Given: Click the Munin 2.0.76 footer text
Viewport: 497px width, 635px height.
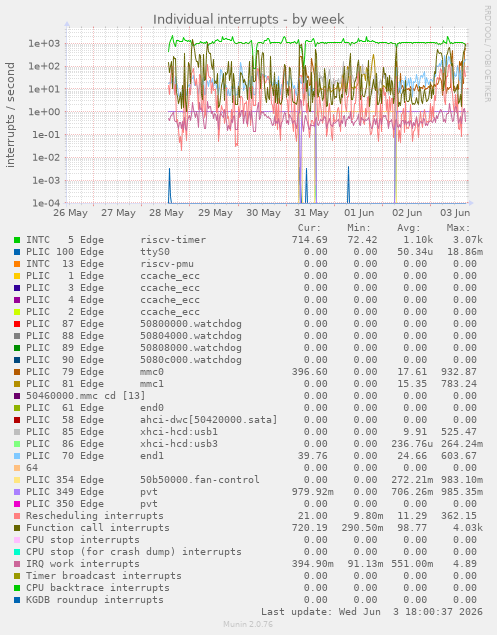Looking at the screenshot, I should click(248, 624).
